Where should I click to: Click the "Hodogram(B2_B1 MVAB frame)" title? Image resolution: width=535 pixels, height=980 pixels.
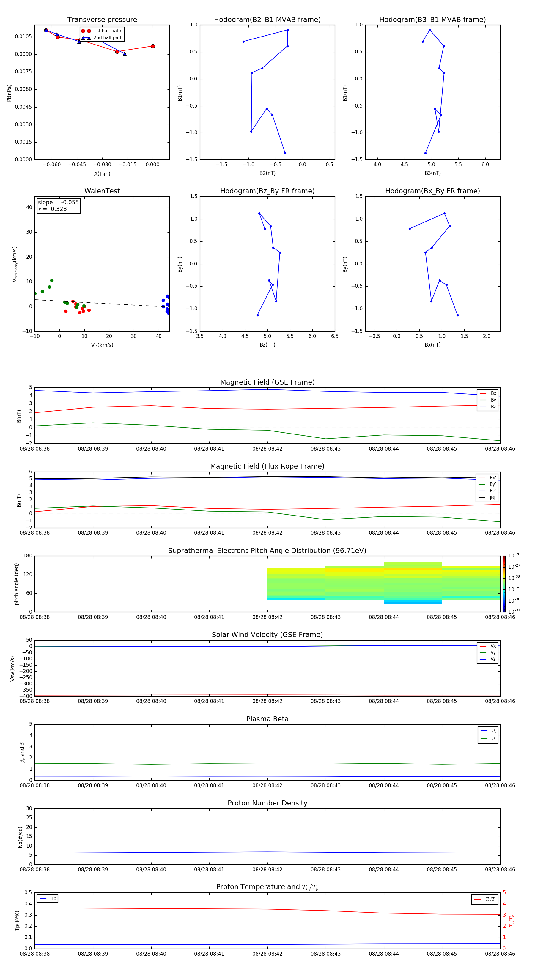tap(267, 20)
